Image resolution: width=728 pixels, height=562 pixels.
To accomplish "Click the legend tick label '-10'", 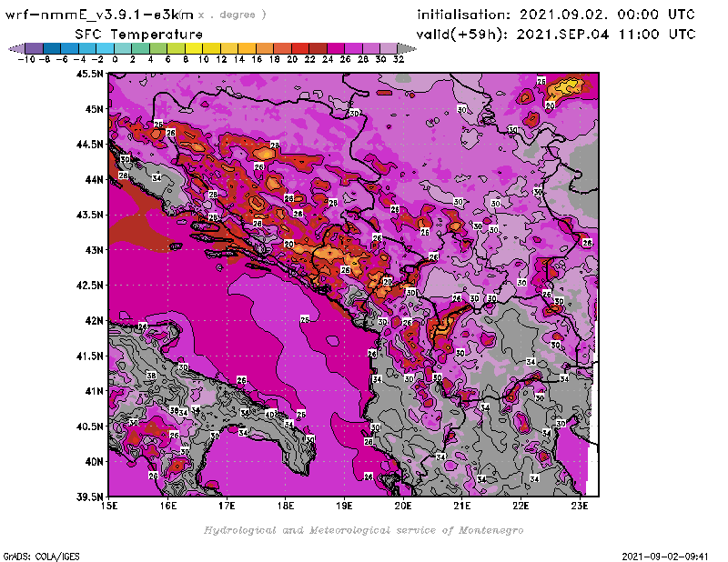I will [26, 59].
